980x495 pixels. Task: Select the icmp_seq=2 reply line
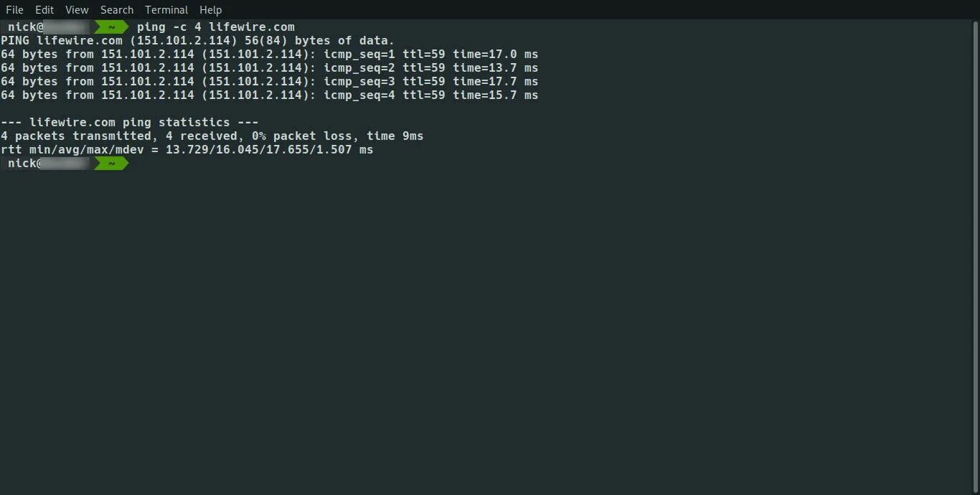[270, 68]
